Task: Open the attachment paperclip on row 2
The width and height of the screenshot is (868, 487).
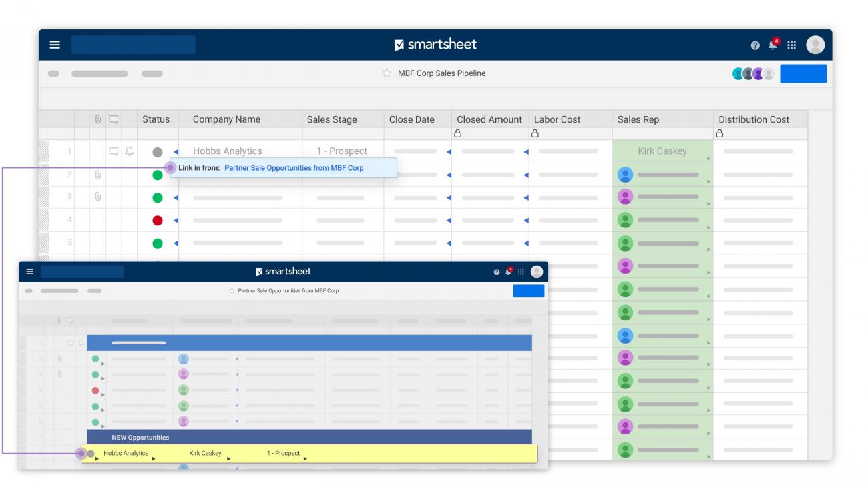Action: [x=97, y=175]
